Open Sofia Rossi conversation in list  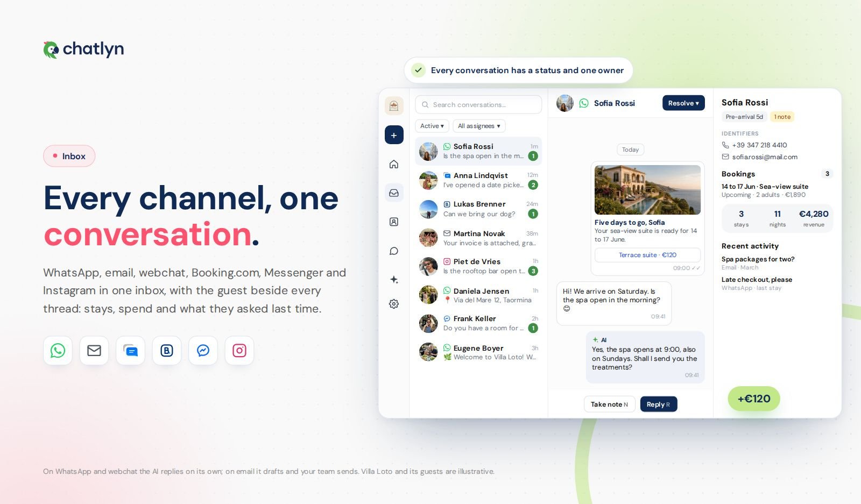(x=478, y=151)
